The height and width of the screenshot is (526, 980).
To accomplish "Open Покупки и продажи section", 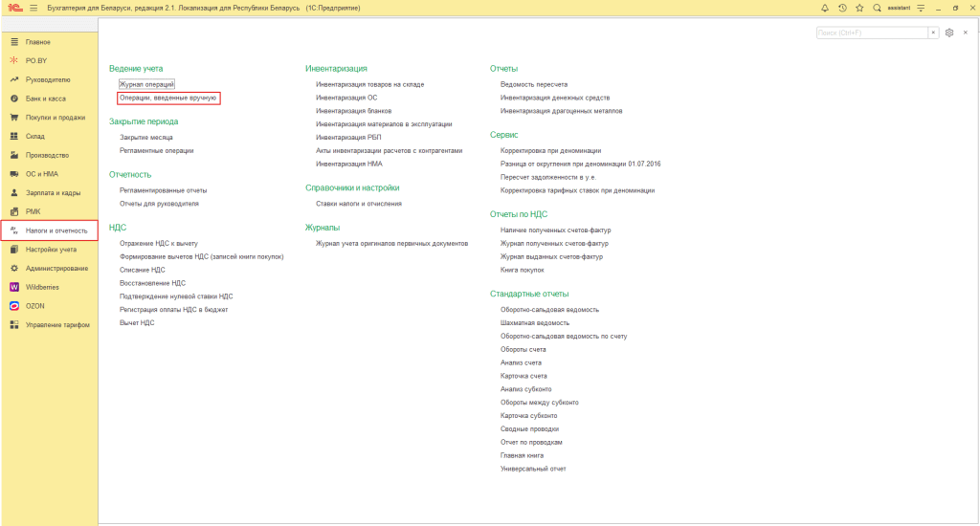I will pyautogui.click(x=55, y=118).
